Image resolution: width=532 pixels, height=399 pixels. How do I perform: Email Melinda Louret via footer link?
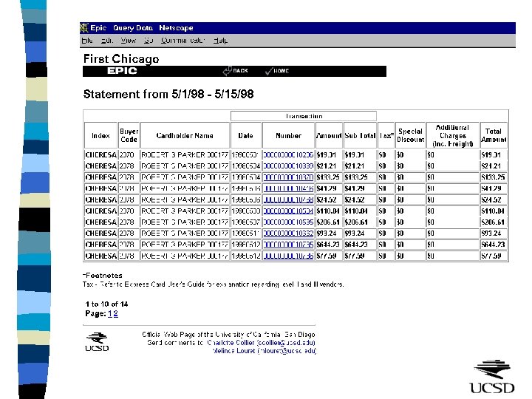click(265, 351)
